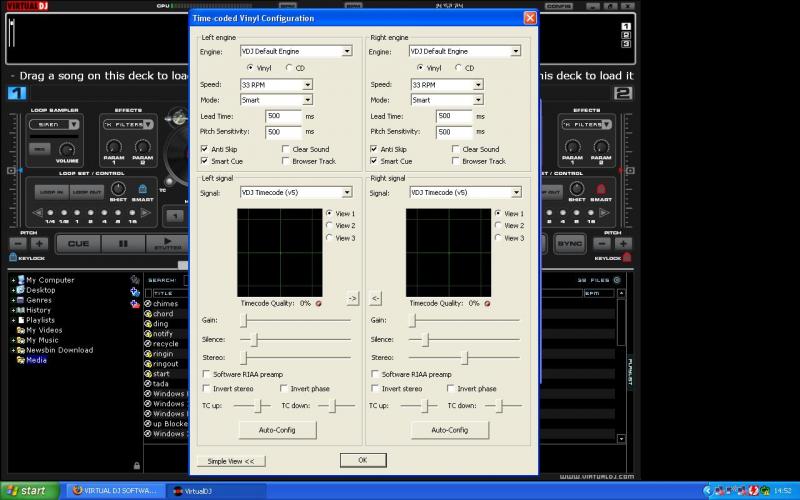Toggle Right engine Anti Skip checkbox
This screenshot has width=800, height=500.
tap(374, 149)
